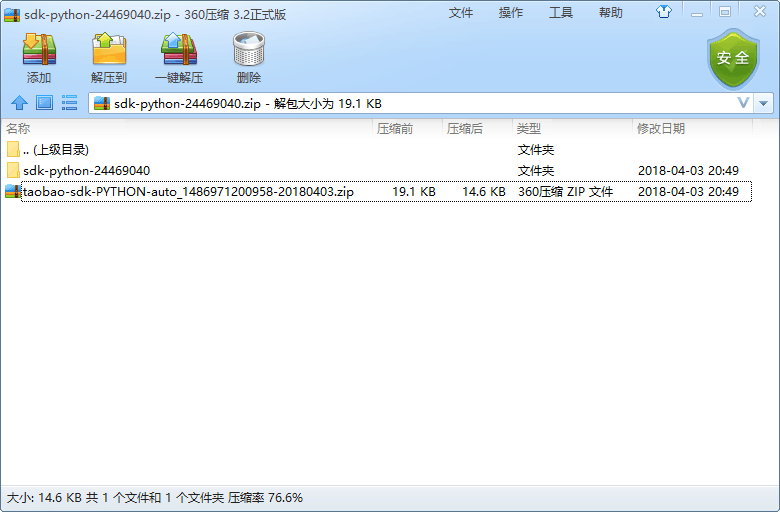Viewport: 780px width, 512px height.
Task: Click the 360压缩 ZIP 文件 type cell
Action: click(566, 192)
